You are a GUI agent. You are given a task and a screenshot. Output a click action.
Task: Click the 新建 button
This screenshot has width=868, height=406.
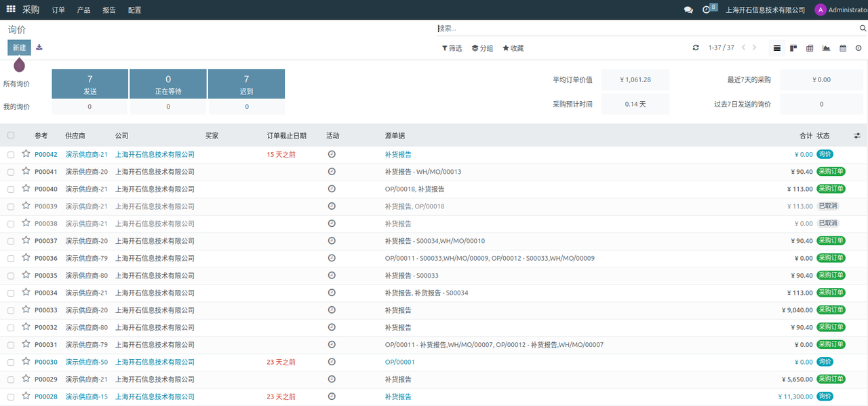[19, 48]
